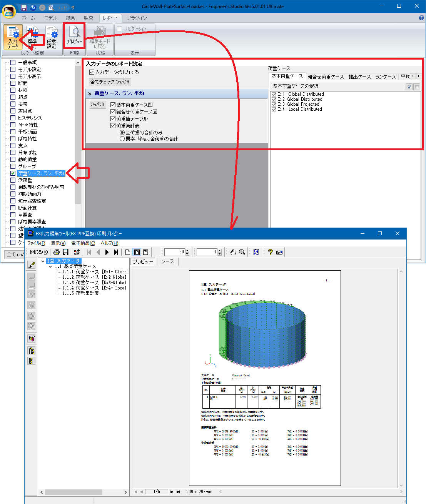Screen dimensions: 426x504
Task: Collapse 1.1 基本荷重ケース tree node
Action: coord(50,266)
